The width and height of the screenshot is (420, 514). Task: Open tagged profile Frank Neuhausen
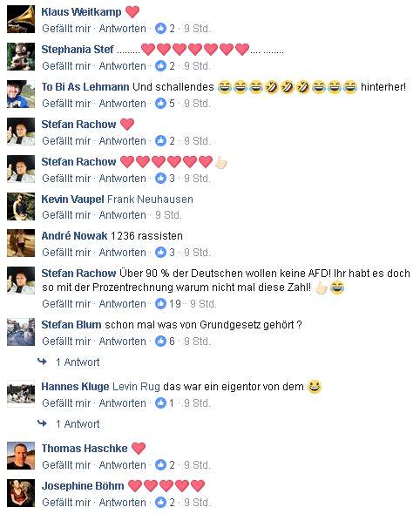tap(150, 200)
